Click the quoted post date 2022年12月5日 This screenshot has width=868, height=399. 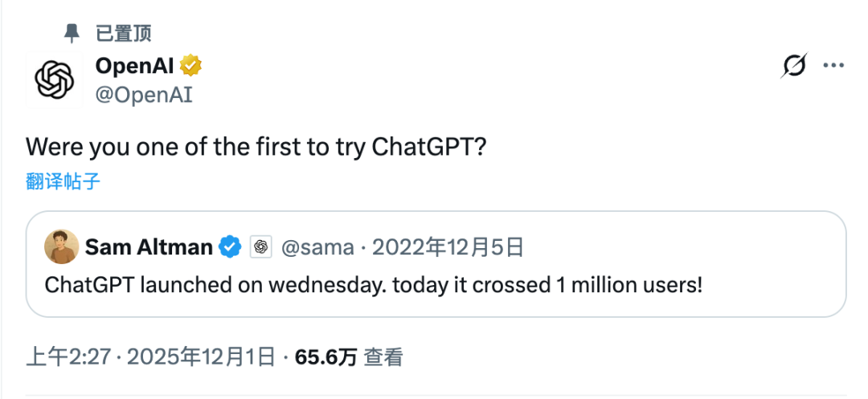click(x=447, y=247)
